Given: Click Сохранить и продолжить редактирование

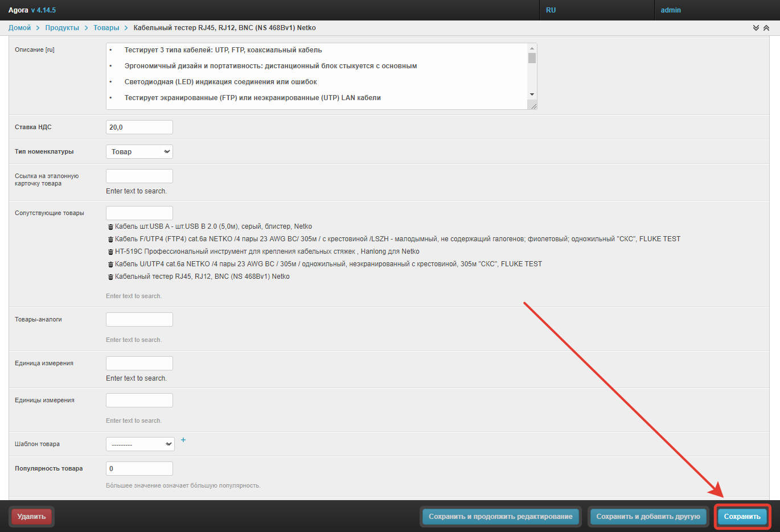Looking at the screenshot, I should [500, 517].
